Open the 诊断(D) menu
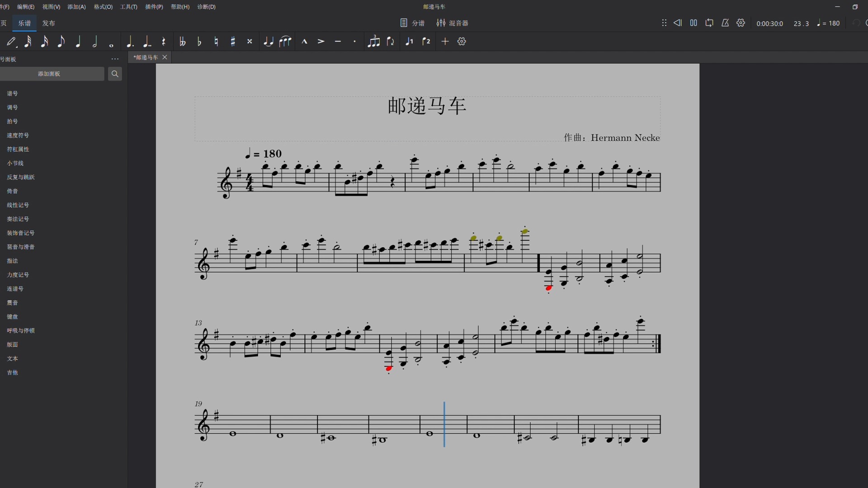This screenshot has height=488, width=868. pos(206,7)
